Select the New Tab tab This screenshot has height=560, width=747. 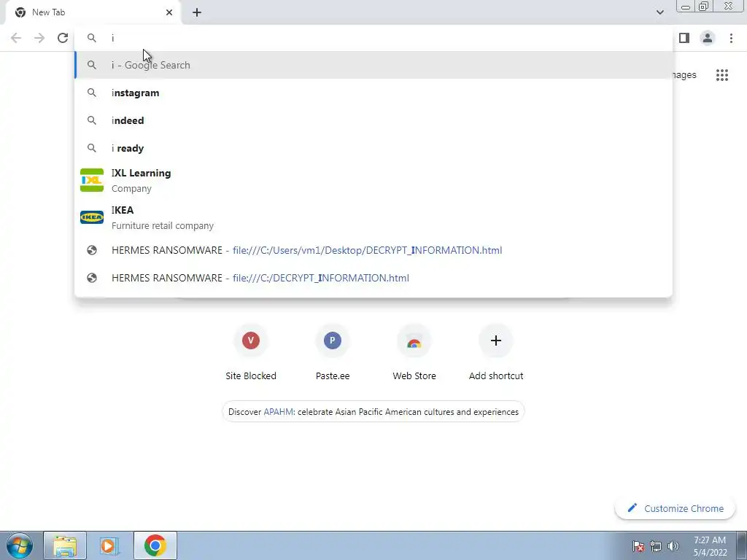point(93,12)
